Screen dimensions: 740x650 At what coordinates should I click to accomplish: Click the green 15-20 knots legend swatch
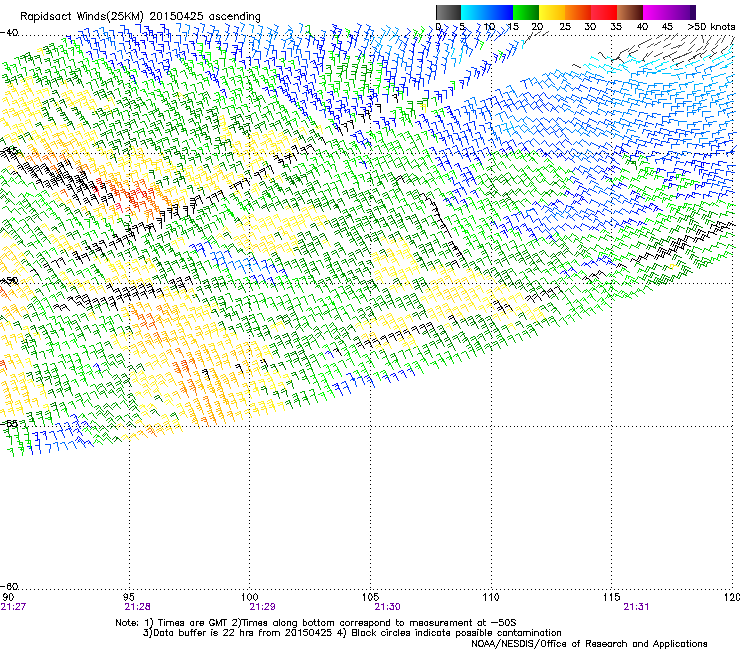[x=526, y=12]
